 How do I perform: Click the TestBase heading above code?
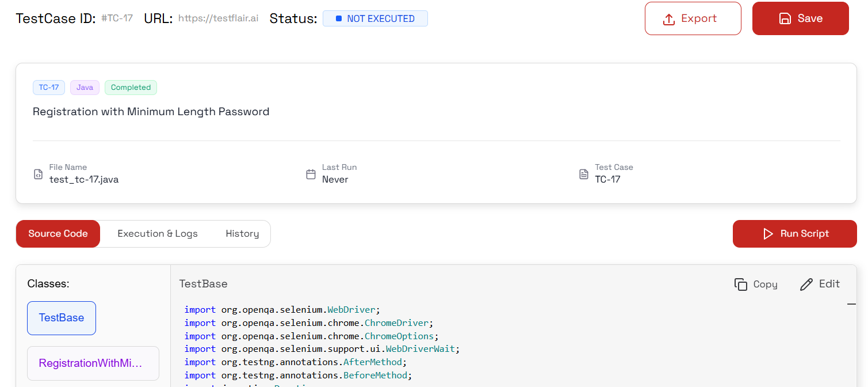(204, 284)
